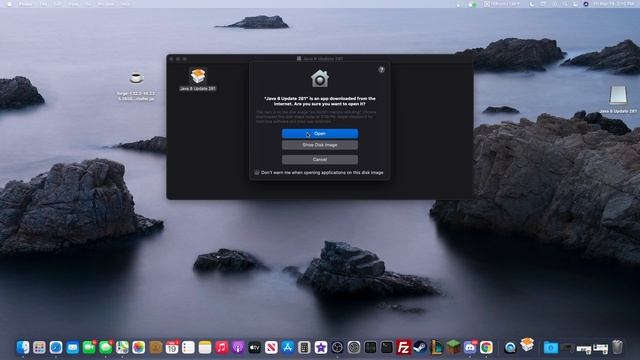Launch League of Legends from the Dock

[436, 347]
